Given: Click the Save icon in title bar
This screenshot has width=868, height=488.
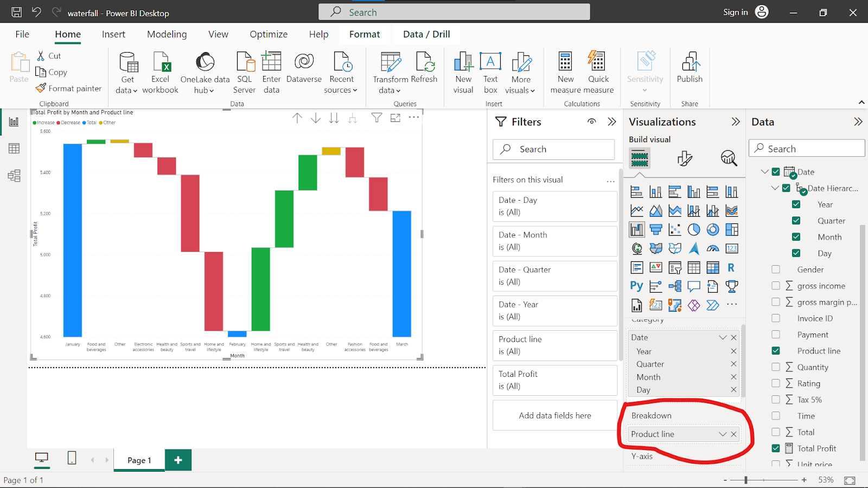Looking at the screenshot, I should point(17,12).
